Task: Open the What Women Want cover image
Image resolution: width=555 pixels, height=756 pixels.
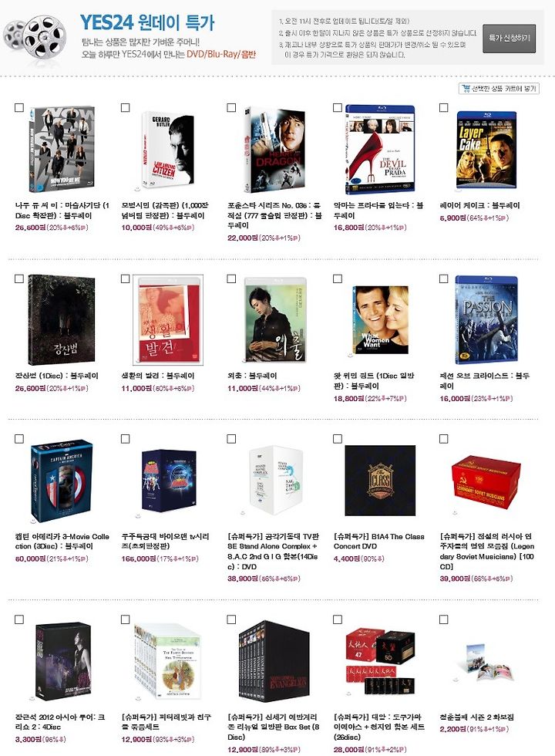Action: [380, 320]
